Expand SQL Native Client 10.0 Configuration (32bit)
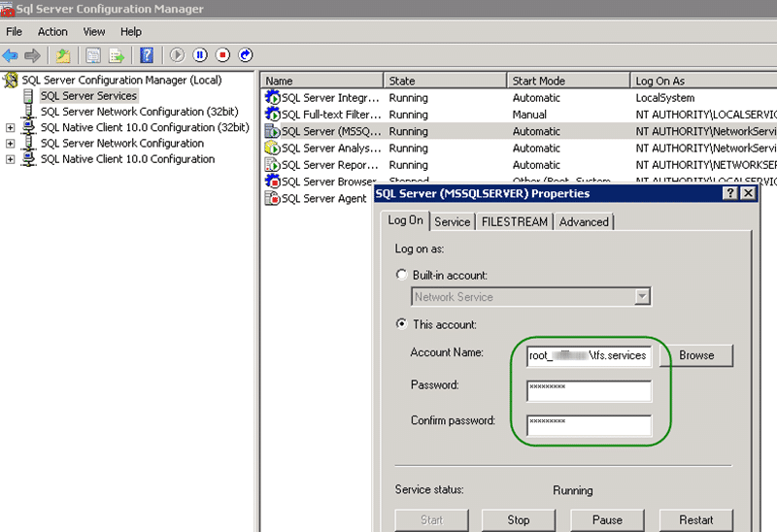Screen dimensions: 777x532 click(x=10, y=128)
